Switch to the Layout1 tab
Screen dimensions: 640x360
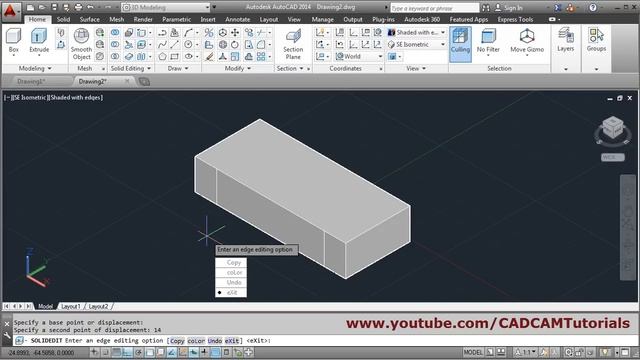pyautogui.click(x=70, y=306)
